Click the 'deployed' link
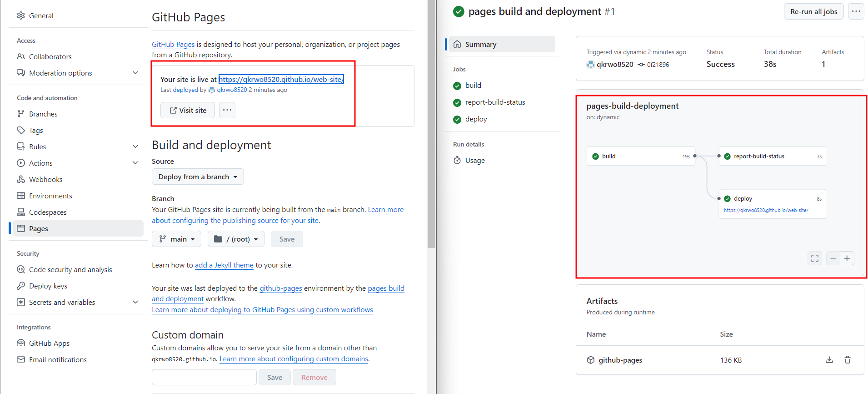The width and height of the screenshot is (868, 394). click(185, 90)
